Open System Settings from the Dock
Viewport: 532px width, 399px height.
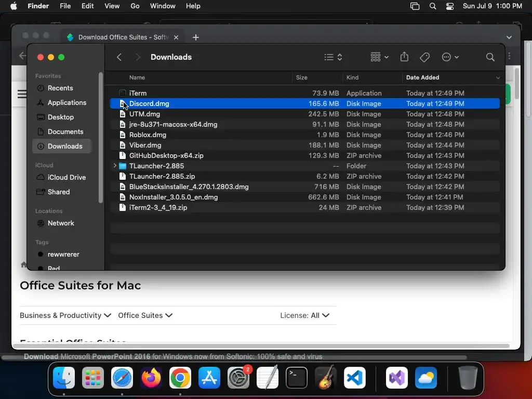coord(238,378)
